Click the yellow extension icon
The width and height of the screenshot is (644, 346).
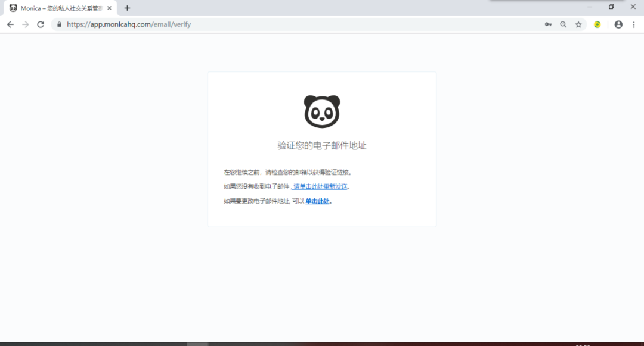point(597,24)
